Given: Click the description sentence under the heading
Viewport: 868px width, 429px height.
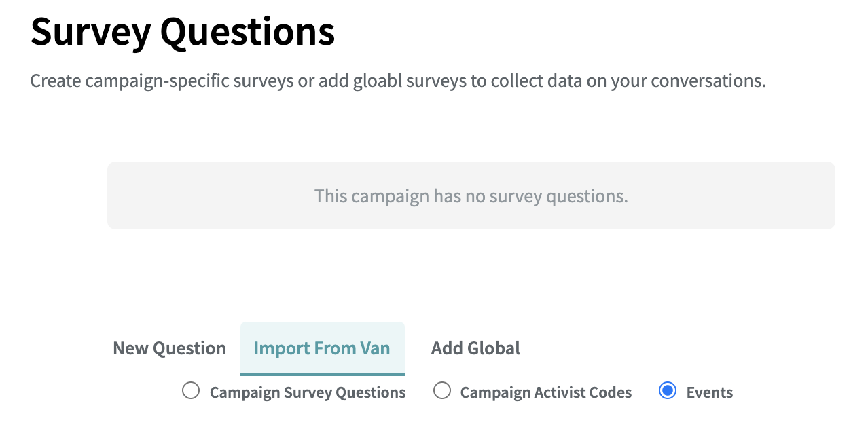Looking at the screenshot, I should pos(398,81).
